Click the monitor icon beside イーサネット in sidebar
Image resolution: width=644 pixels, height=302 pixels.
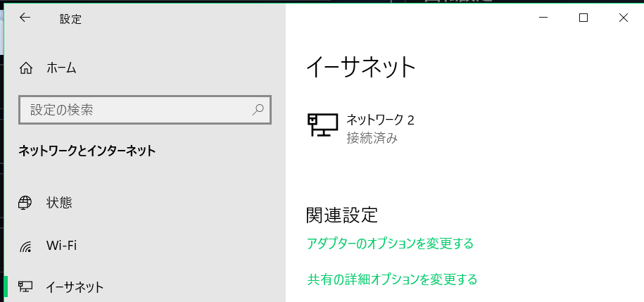click(x=26, y=287)
